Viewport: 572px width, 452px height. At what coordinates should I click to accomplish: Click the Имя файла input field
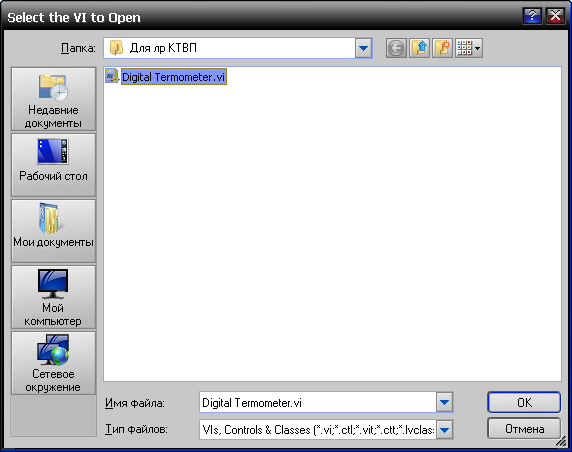pos(317,402)
